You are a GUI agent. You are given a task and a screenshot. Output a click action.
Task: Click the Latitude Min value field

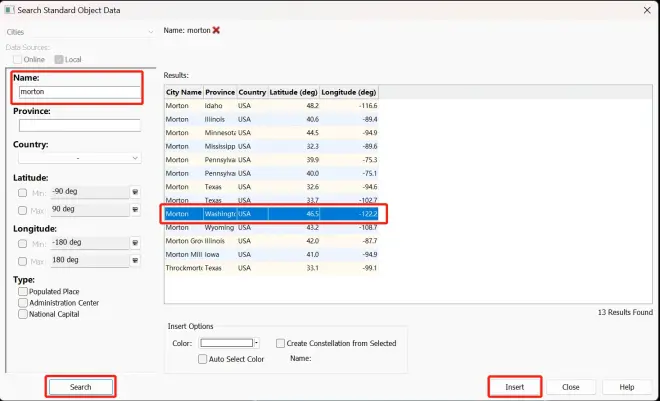point(90,192)
